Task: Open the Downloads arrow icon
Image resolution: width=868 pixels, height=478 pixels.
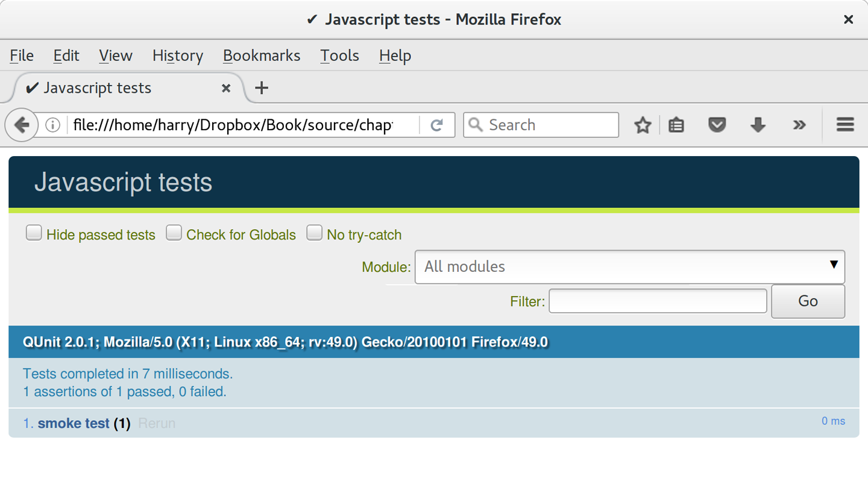Action: (x=758, y=125)
